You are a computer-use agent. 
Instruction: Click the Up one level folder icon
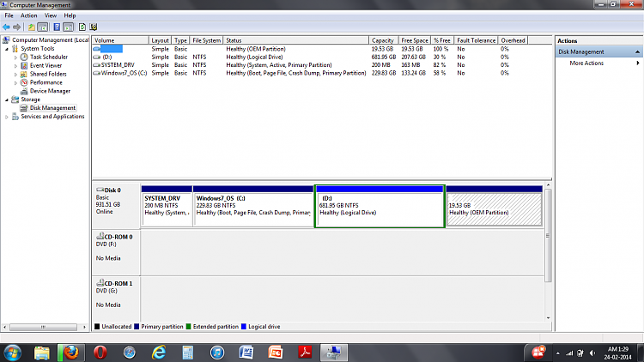coord(31,27)
